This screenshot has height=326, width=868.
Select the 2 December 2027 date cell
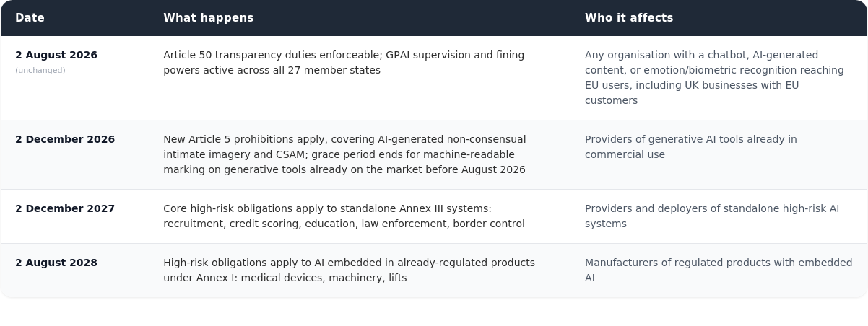65,208
